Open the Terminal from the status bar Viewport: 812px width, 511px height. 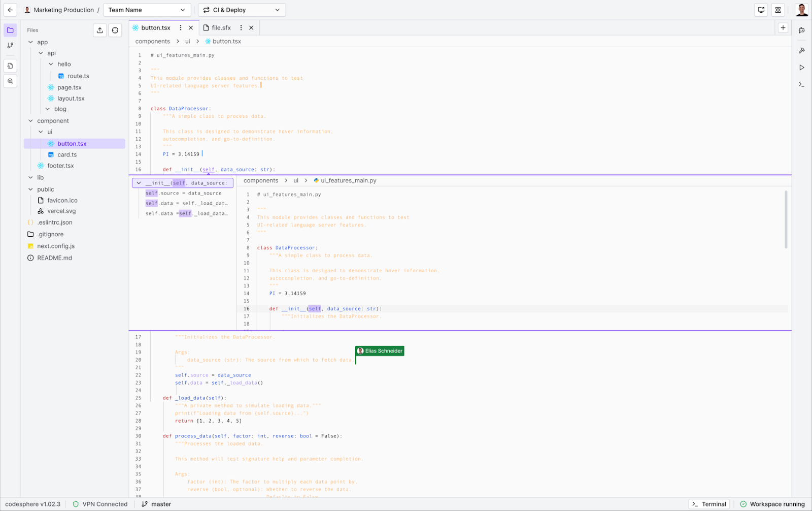click(709, 504)
